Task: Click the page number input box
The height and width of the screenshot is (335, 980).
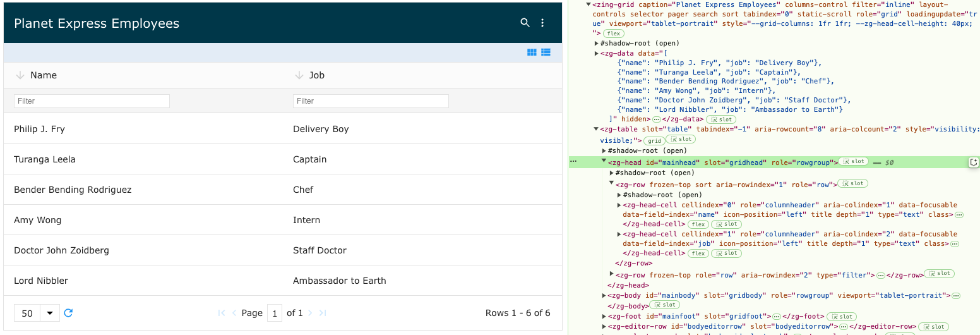Action: point(275,313)
